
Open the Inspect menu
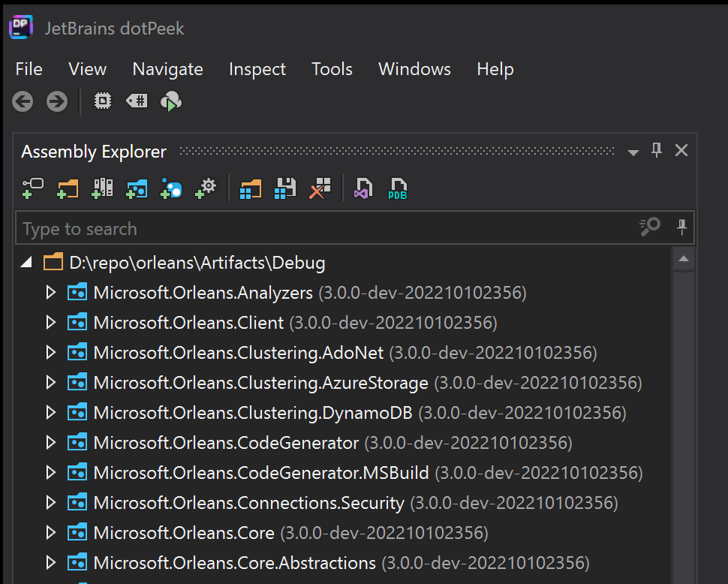pyautogui.click(x=257, y=69)
